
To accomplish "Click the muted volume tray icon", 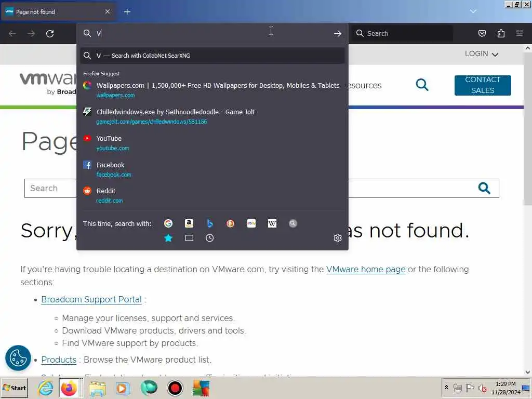I will pyautogui.click(x=482, y=388).
